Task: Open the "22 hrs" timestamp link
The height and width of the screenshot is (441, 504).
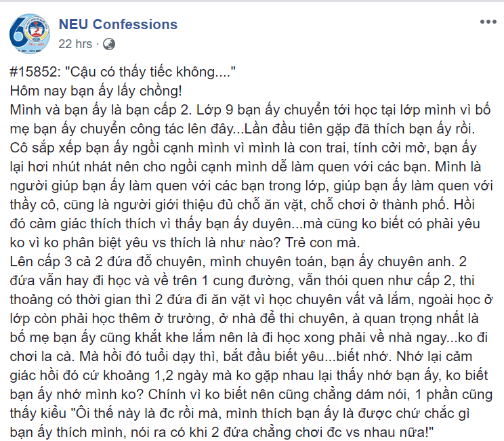Action: click(x=75, y=44)
